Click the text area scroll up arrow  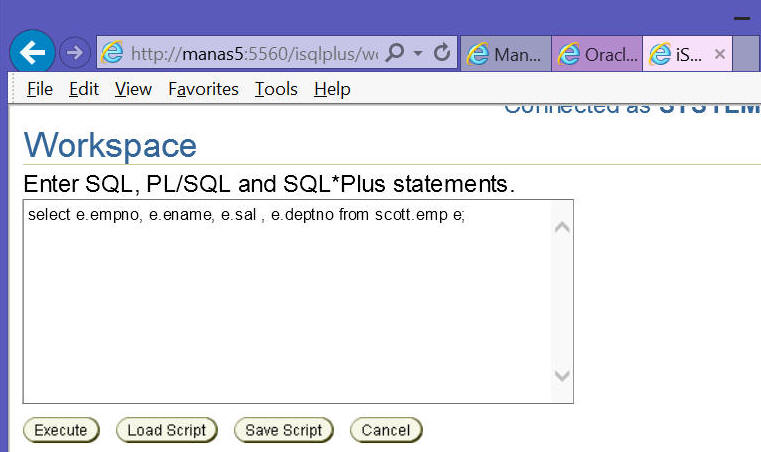(562, 227)
